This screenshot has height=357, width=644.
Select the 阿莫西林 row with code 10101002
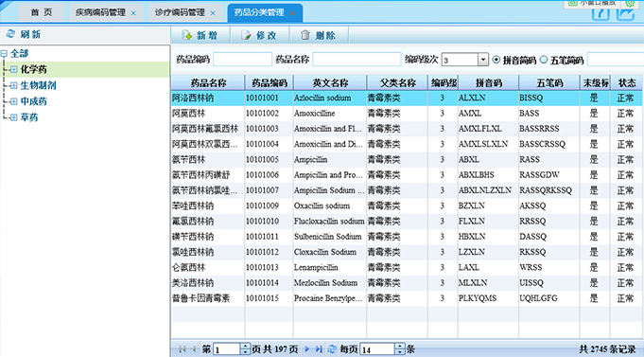pos(407,113)
